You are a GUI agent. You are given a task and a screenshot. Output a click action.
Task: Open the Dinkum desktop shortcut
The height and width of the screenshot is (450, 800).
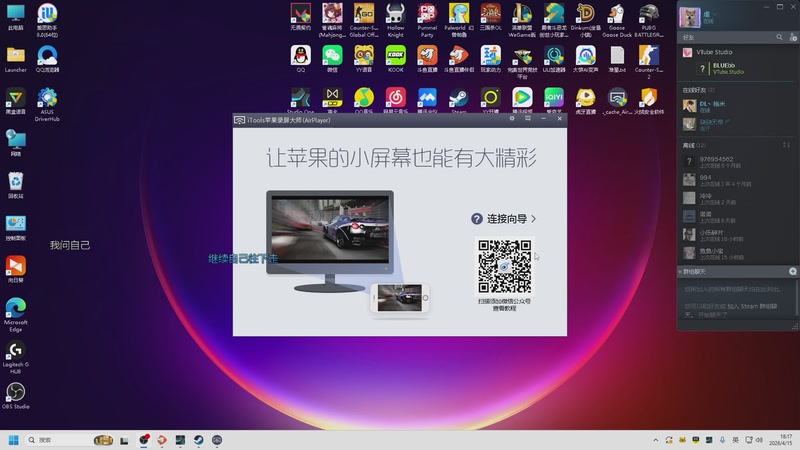pos(585,20)
